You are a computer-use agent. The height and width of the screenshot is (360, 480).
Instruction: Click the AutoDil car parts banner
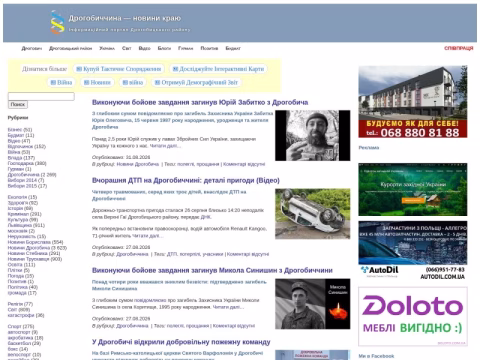point(413,250)
